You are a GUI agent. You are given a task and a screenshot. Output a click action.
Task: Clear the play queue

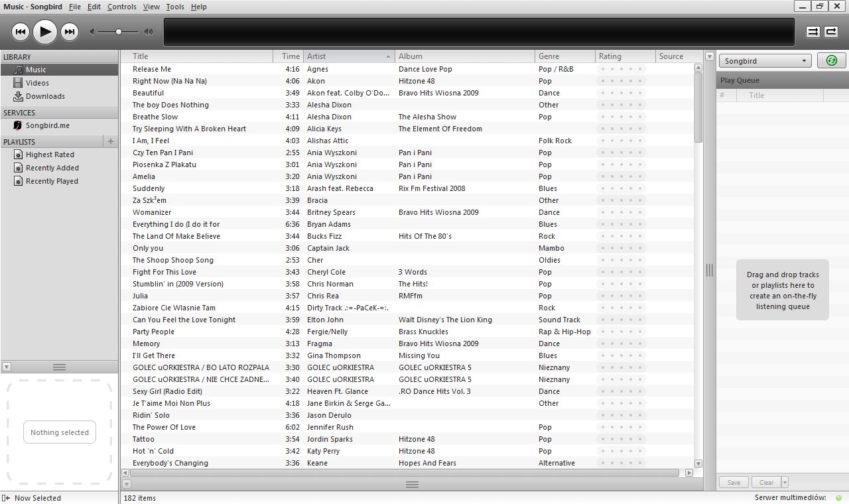766,482
